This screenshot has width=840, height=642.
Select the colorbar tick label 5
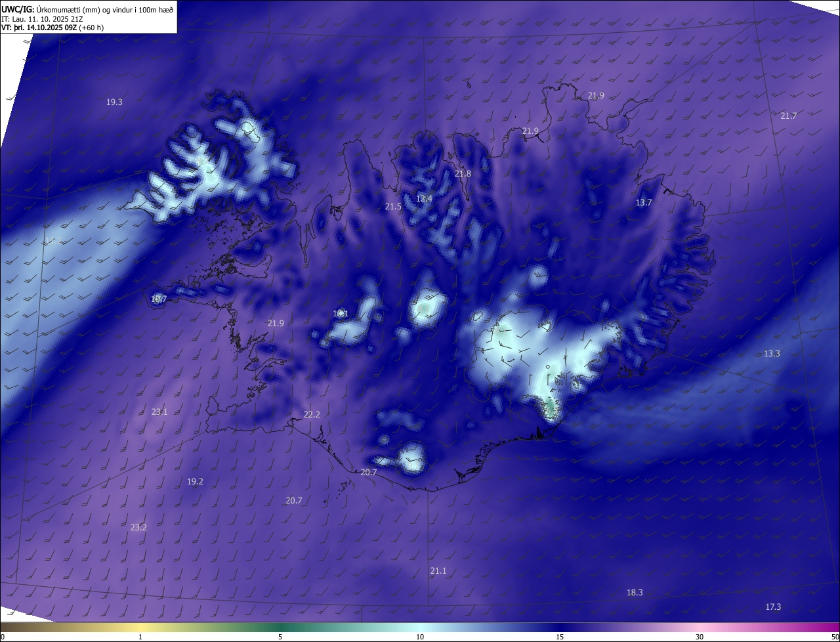(x=280, y=637)
